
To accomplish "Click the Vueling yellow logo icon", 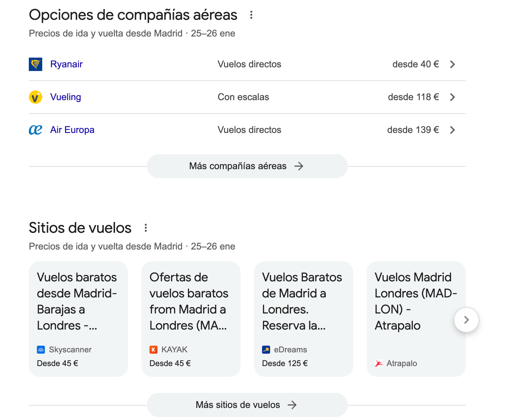I will [x=36, y=97].
